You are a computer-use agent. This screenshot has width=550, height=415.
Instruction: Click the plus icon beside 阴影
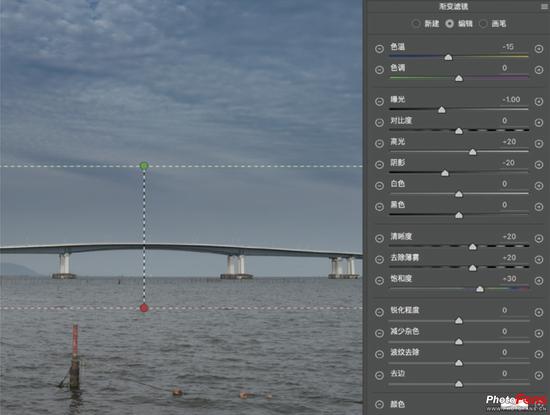[x=539, y=165]
